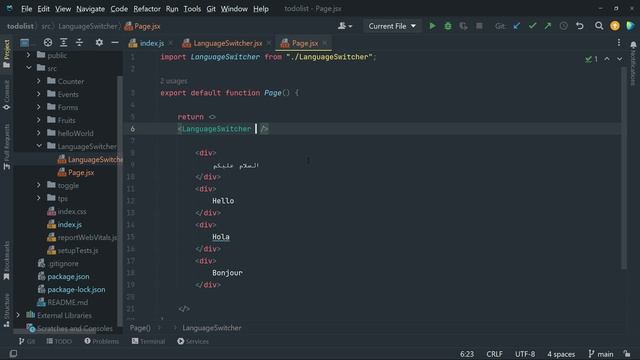The height and width of the screenshot is (360, 640).
Task: Hide the Project tool window
Action: [115, 42]
